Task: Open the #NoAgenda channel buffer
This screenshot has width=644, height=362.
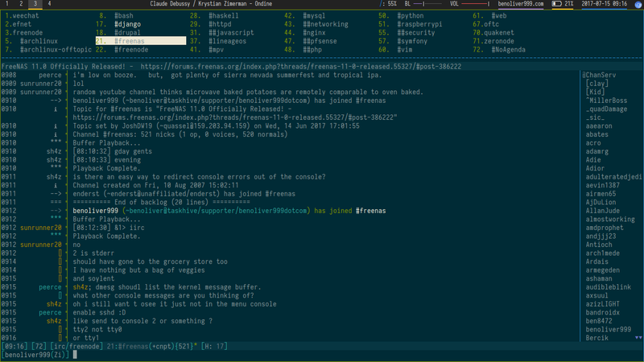Action: pos(509,50)
